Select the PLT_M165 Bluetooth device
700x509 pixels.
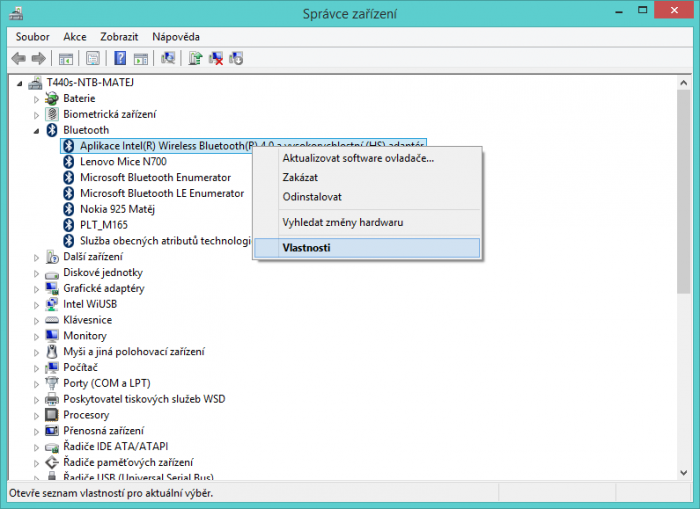[105, 225]
